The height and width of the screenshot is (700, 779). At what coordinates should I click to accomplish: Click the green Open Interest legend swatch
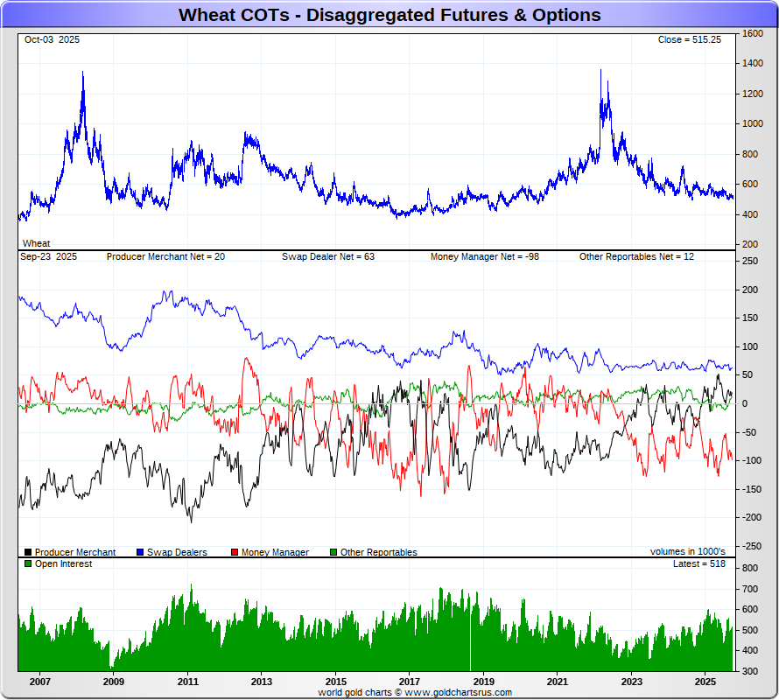click(28, 563)
